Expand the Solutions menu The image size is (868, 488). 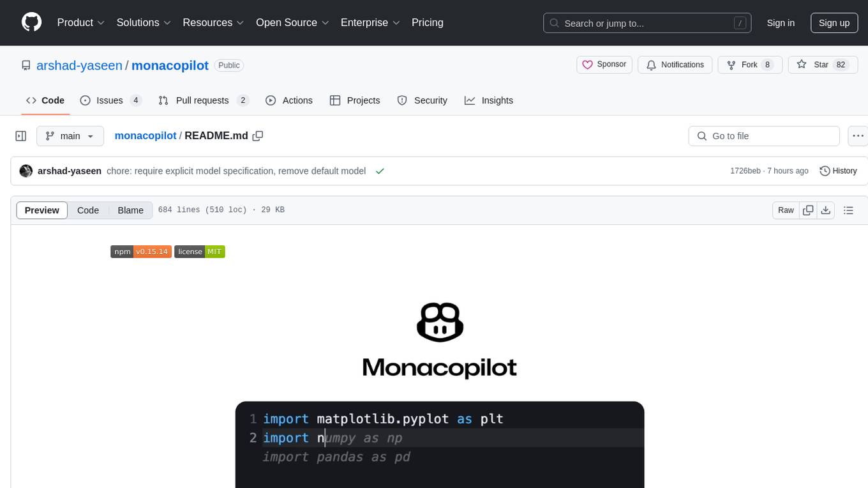(x=144, y=22)
